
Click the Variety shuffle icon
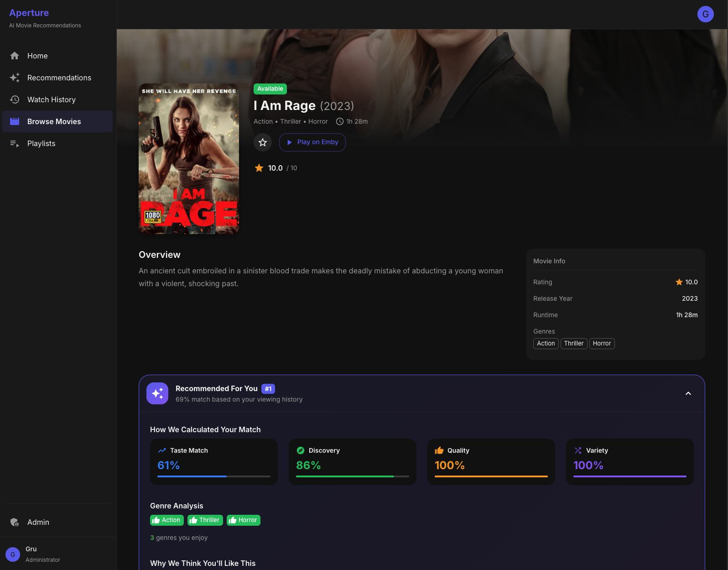pyautogui.click(x=578, y=450)
